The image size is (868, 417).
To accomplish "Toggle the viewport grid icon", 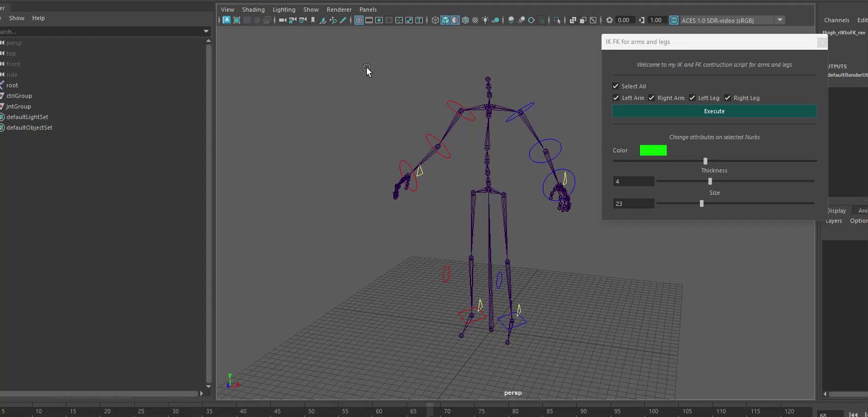I will pyautogui.click(x=359, y=20).
